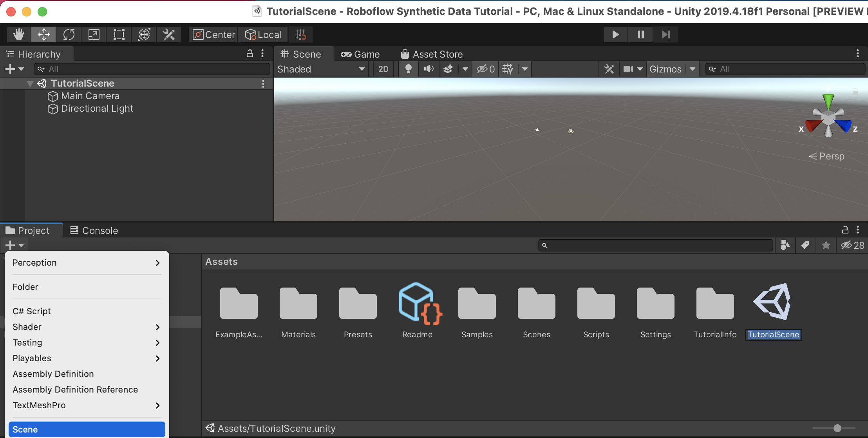Collapse the TutorialScene hierarchy node
The image size is (868, 438).
(30, 83)
